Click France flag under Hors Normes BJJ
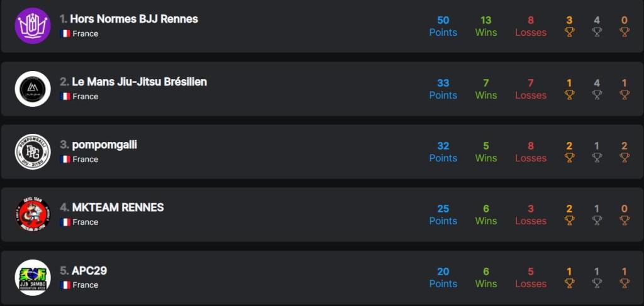 (65, 33)
